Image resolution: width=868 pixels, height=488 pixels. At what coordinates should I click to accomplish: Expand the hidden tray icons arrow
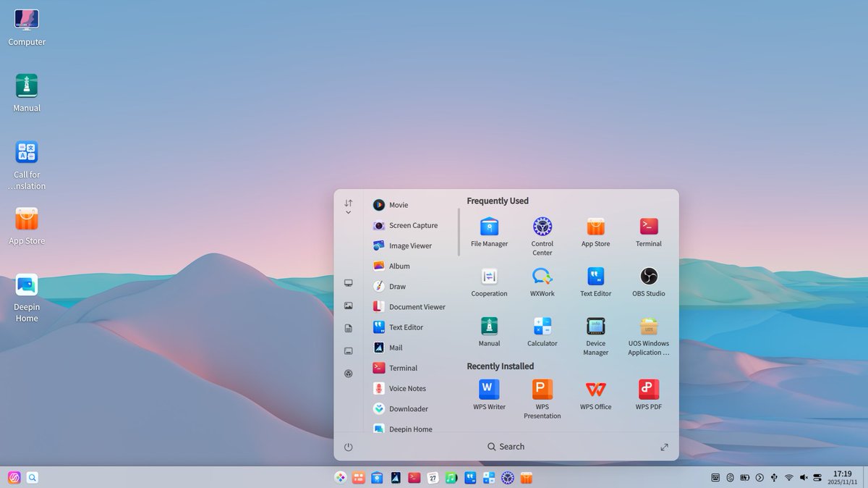coord(760,478)
